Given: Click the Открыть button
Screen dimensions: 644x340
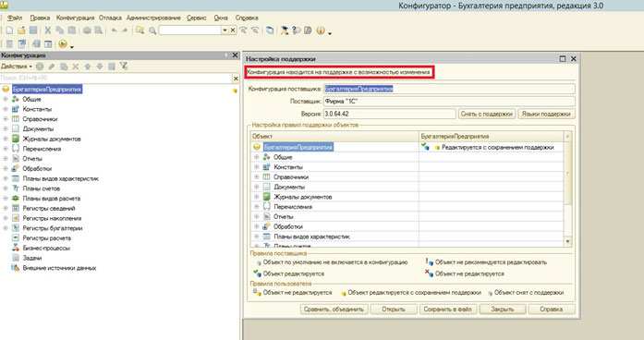Looking at the screenshot, I should click(394, 310).
